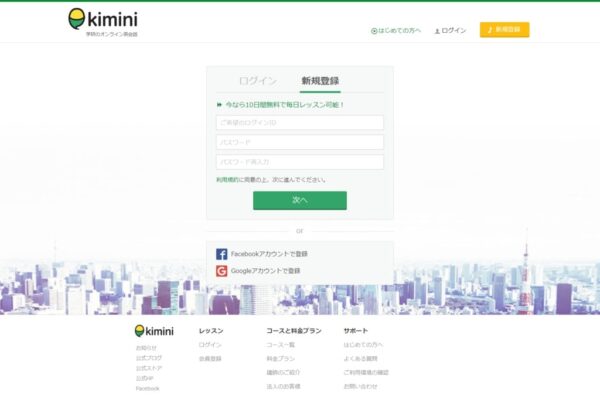
Task: Open はじめての方へ under サポート in the footer
Action: point(363,345)
